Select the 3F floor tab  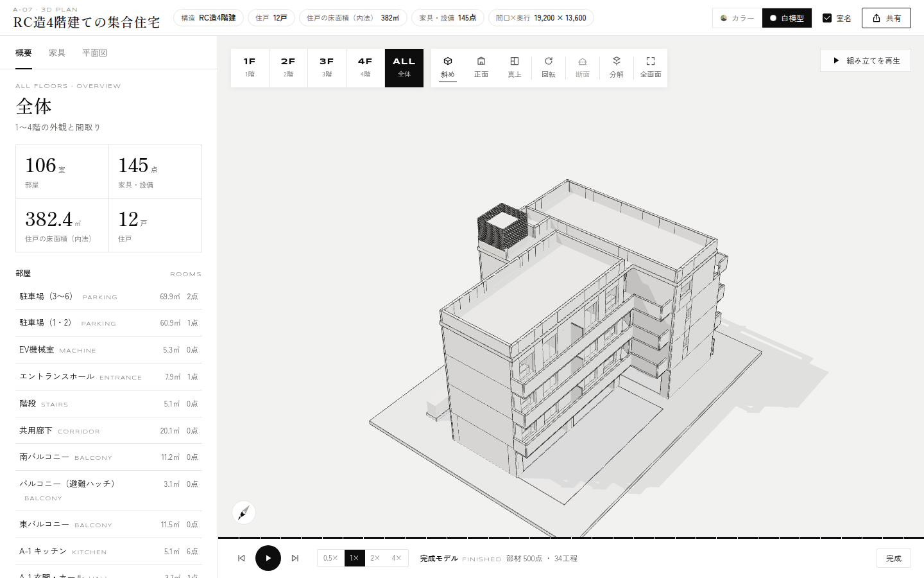[327, 67]
